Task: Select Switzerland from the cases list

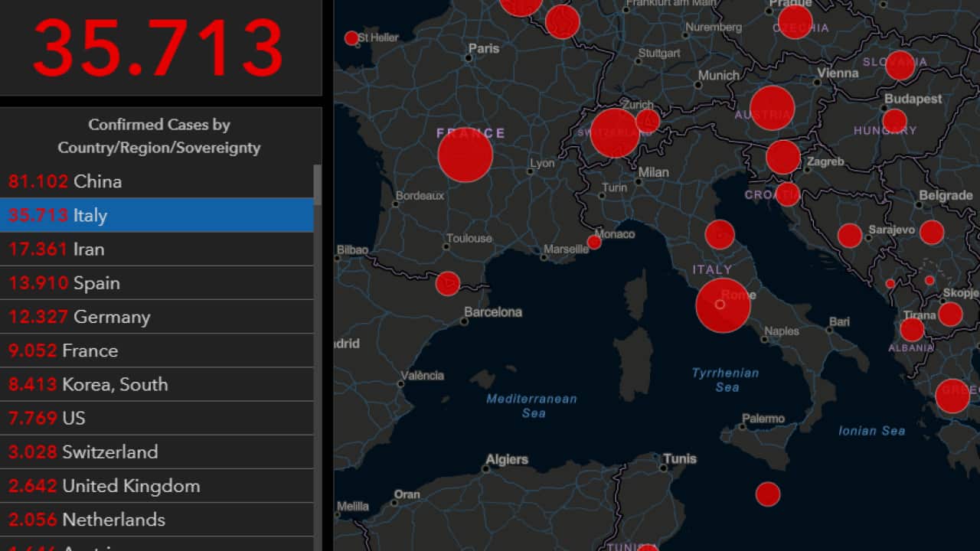Action: click(156, 452)
